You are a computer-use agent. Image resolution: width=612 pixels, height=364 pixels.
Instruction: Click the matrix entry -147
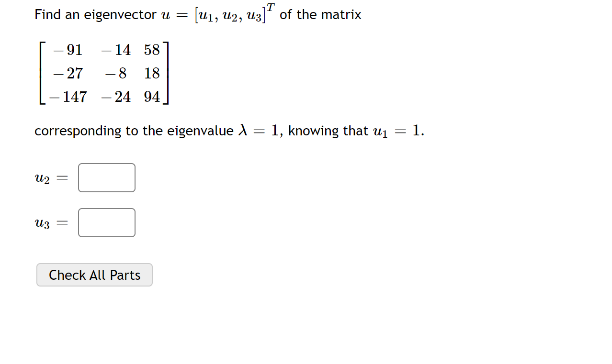click(68, 97)
